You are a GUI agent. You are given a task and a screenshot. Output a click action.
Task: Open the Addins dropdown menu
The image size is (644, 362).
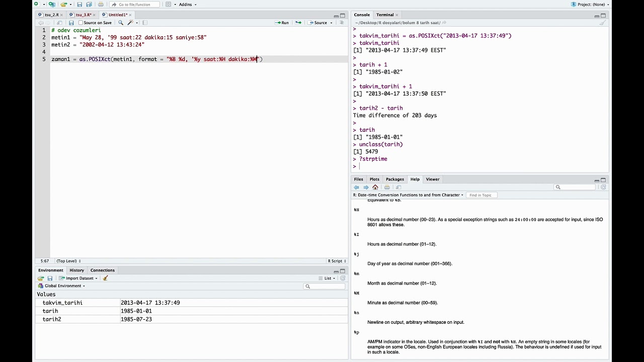188,5
